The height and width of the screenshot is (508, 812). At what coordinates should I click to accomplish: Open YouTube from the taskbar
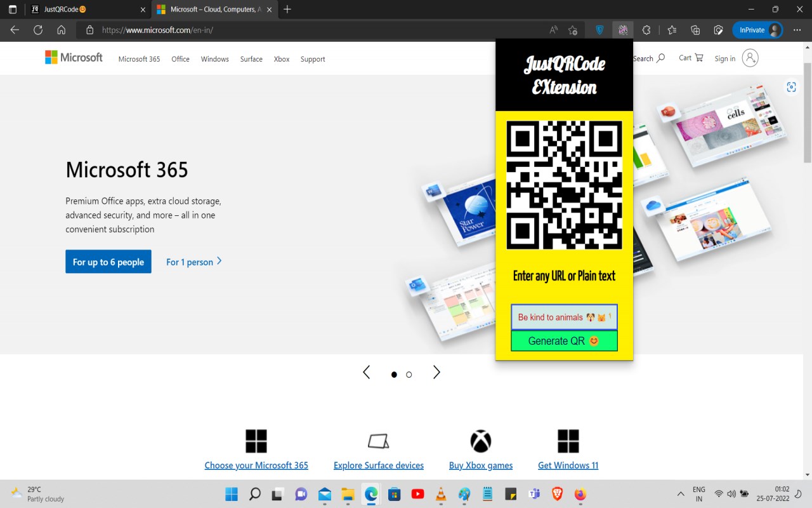[x=417, y=494]
